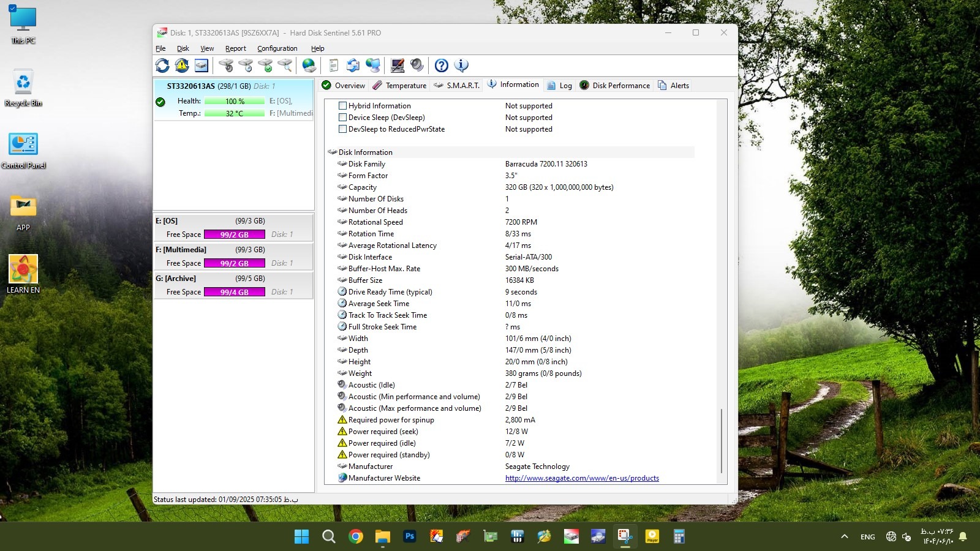This screenshot has height=551, width=980.
Task: Click the send report email toolbar icon
Action: click(353, 66)
